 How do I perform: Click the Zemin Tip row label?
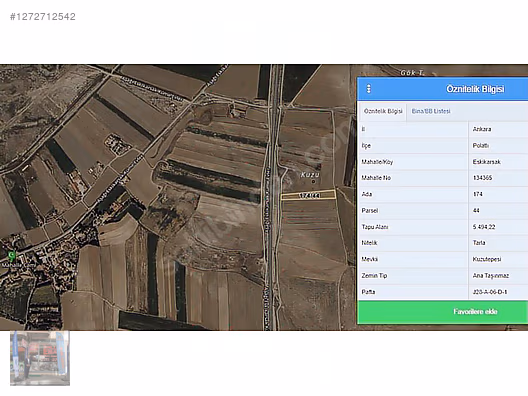pos(374,276)
